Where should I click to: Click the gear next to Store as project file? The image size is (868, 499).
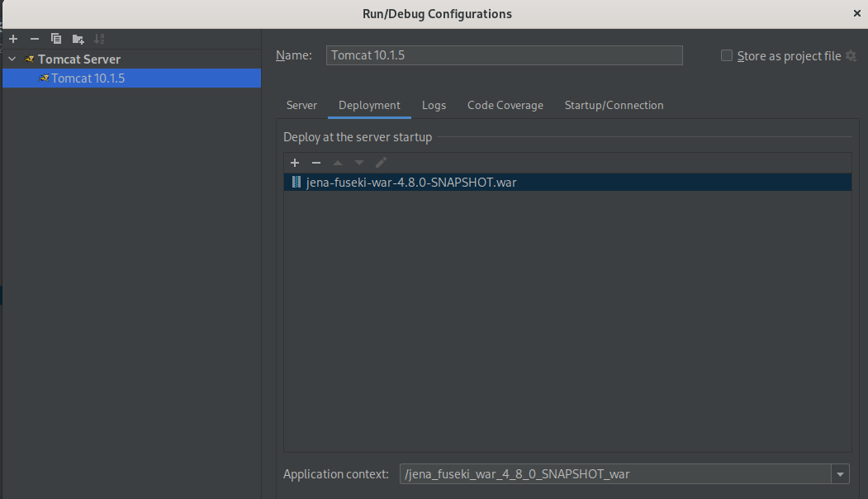coord(851,56)
